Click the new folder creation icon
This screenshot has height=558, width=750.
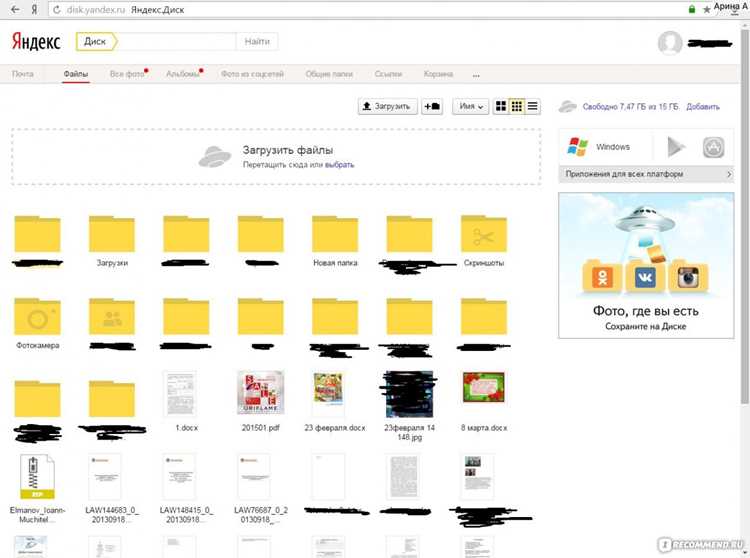pos(432,106)
